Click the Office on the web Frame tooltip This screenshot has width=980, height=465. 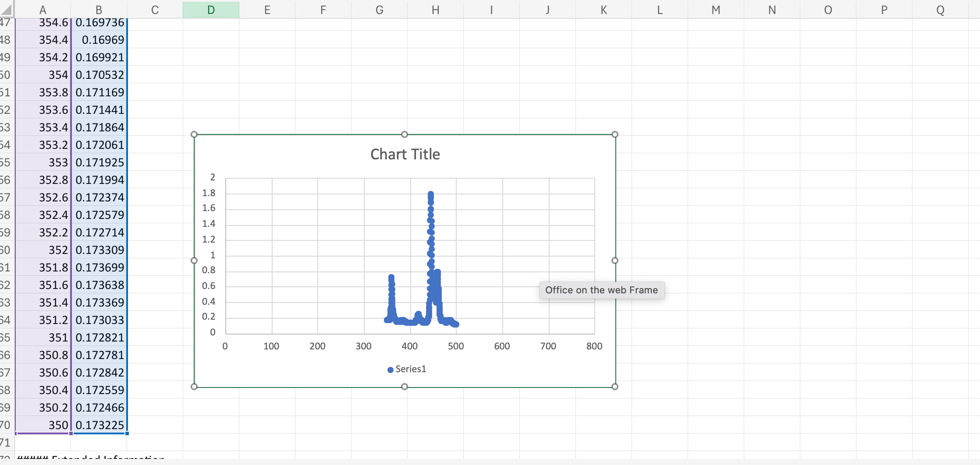[x=601, y=290]
